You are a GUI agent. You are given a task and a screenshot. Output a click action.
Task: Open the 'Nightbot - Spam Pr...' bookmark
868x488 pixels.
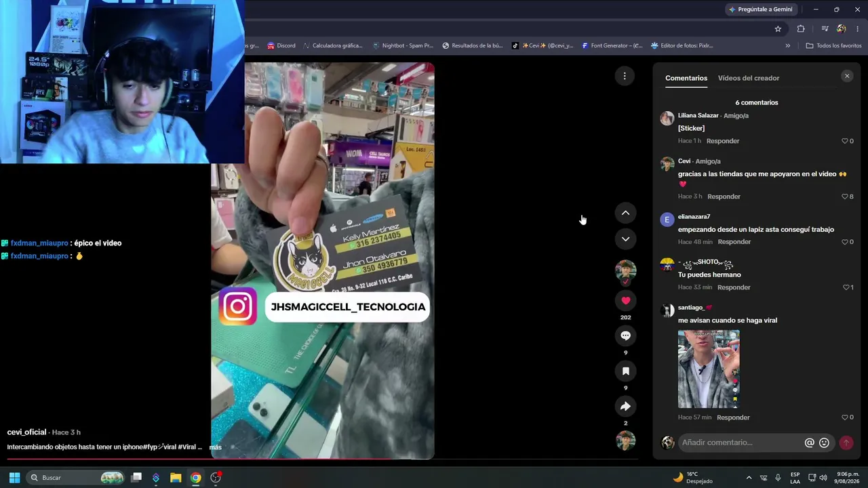click(403, 46)
